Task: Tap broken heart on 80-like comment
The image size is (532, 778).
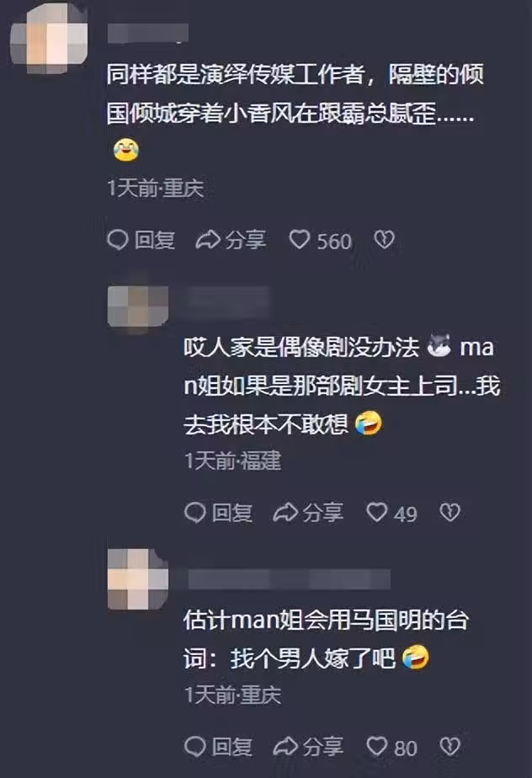Action: [450, 747]
